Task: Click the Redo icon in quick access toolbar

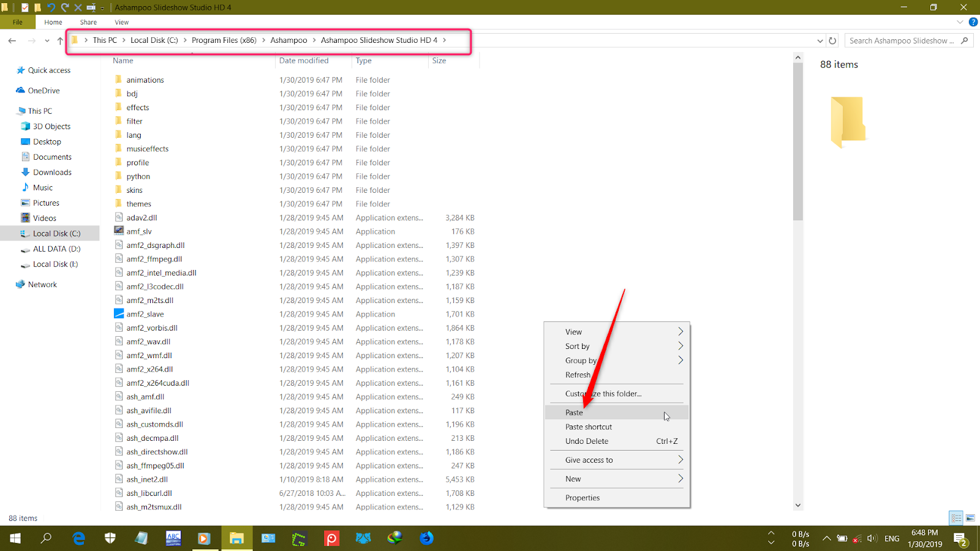Action: pos(64,7)
